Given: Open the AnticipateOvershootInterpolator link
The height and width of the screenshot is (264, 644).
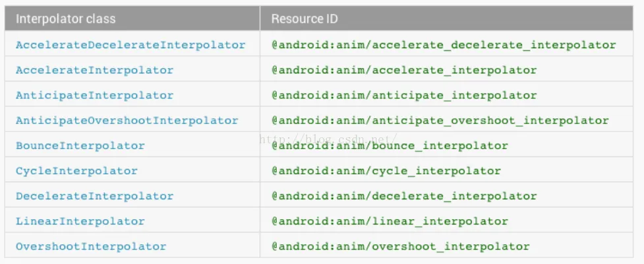Looking at the screenshot, I should pos(127,121).
